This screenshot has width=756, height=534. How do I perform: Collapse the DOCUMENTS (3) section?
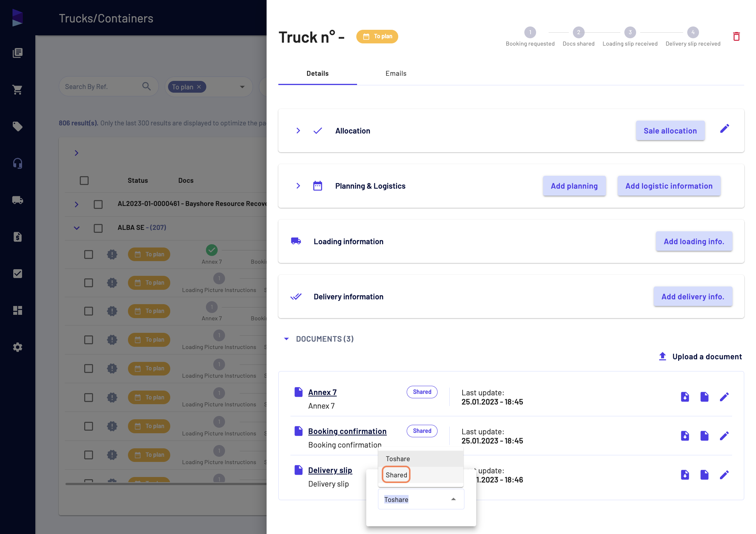(x=286, y=339)
